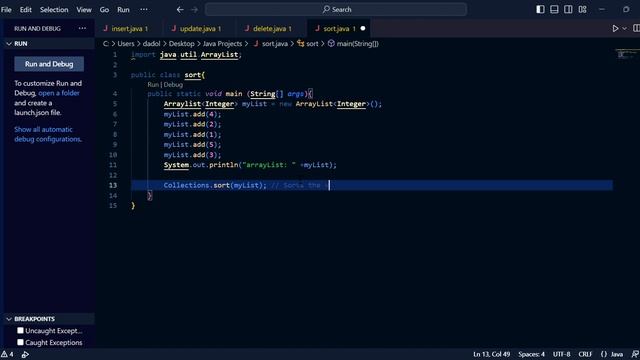Open the View menu
Screen dimensions: 640x360
click(84, 9)
